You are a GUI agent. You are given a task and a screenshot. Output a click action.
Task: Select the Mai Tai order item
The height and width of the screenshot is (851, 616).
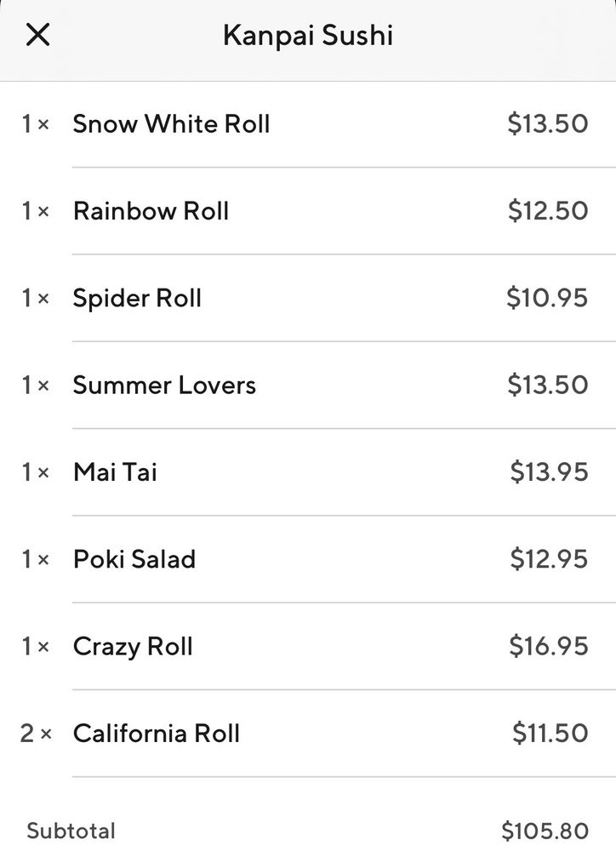pos(115,472)
